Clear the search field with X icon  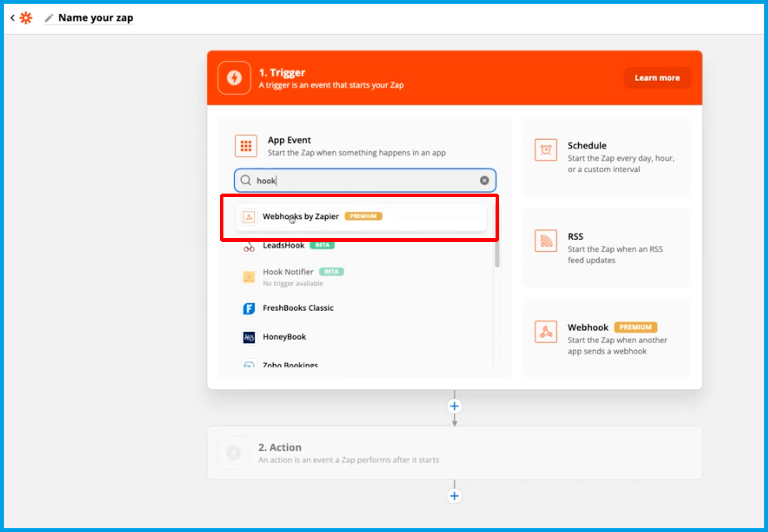(x=484, y=180)
